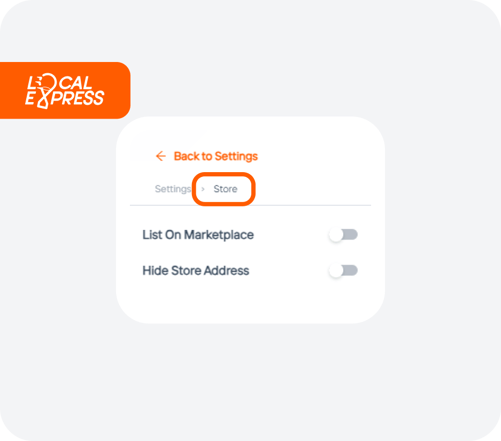The width and height of the screenshot is (501, 441).
Task: Click the grey track of Marketplace toggle
Action: click(350, 235)
